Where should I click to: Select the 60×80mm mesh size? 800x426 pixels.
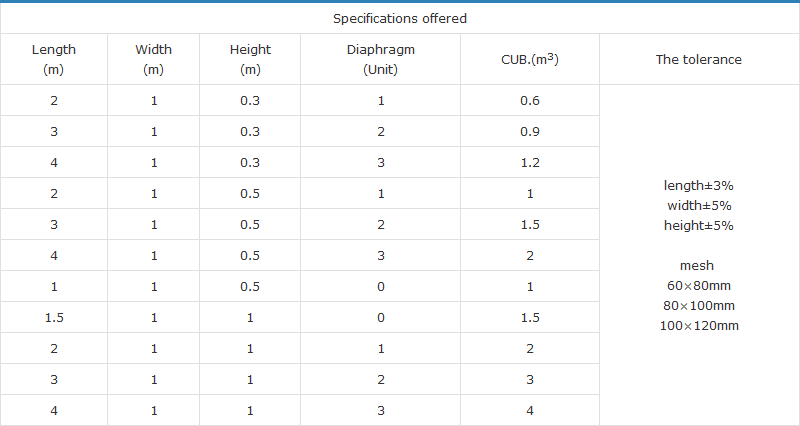(x=699, y=286)
